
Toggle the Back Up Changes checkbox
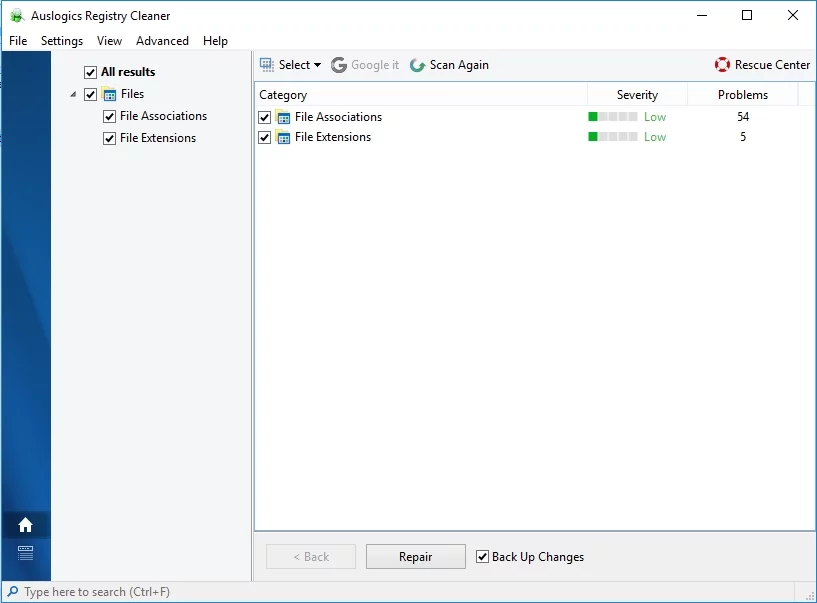[482, 557]
